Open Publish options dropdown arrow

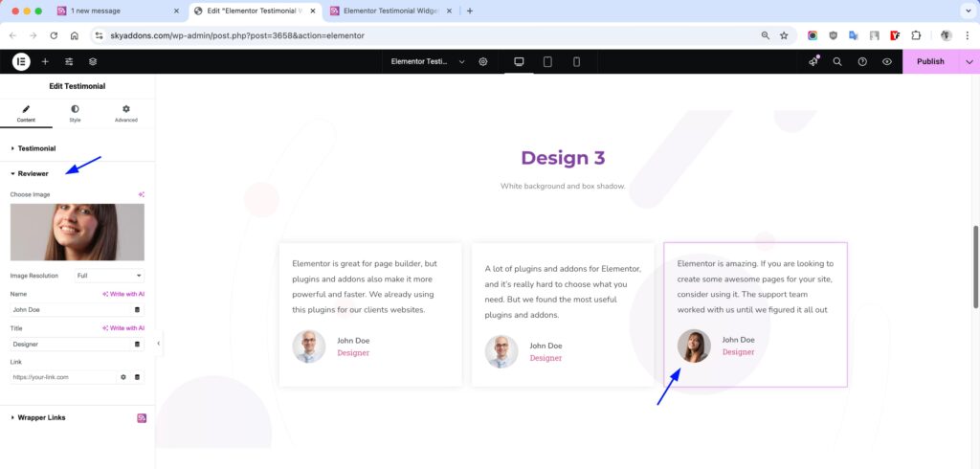coord(969,61)
